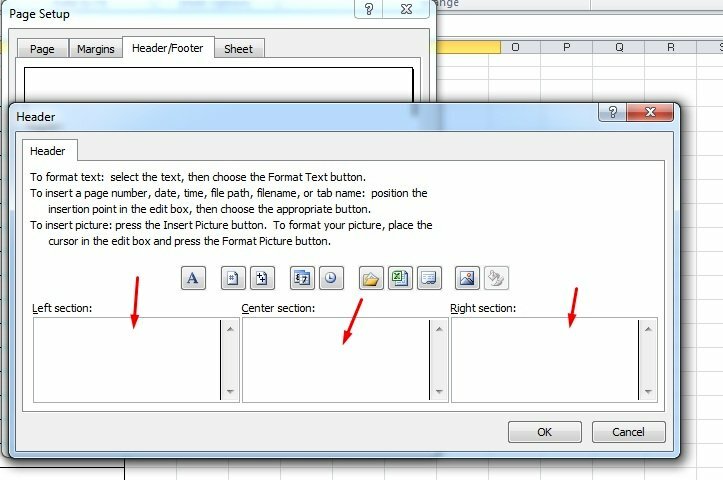Viewport: 723px width, 480px height.
Task: Open the Sheet tab in Page Setup
Action: click(x=238, y=49)
